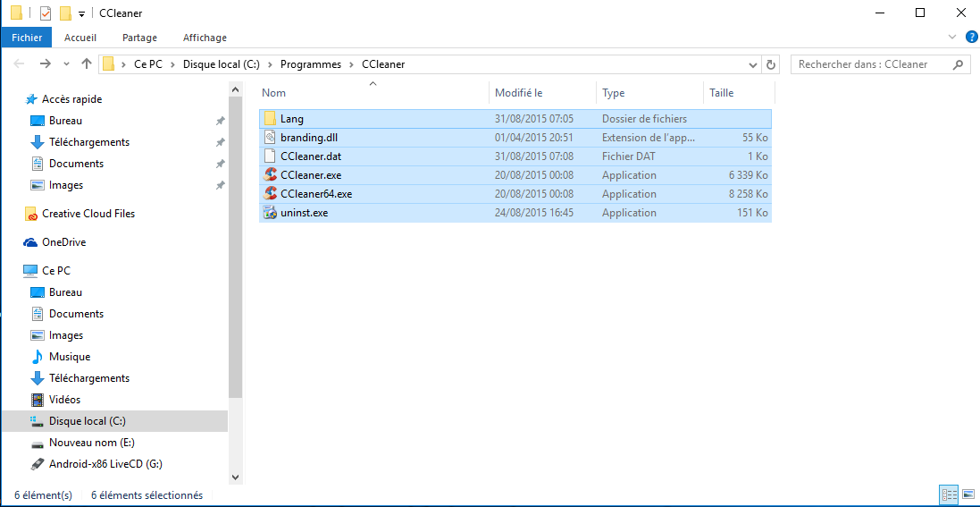The width and height of the screenshot is (980, 507).
Task: Open Creative Cloud Files in sidebar
Action: tap(88, 214)
